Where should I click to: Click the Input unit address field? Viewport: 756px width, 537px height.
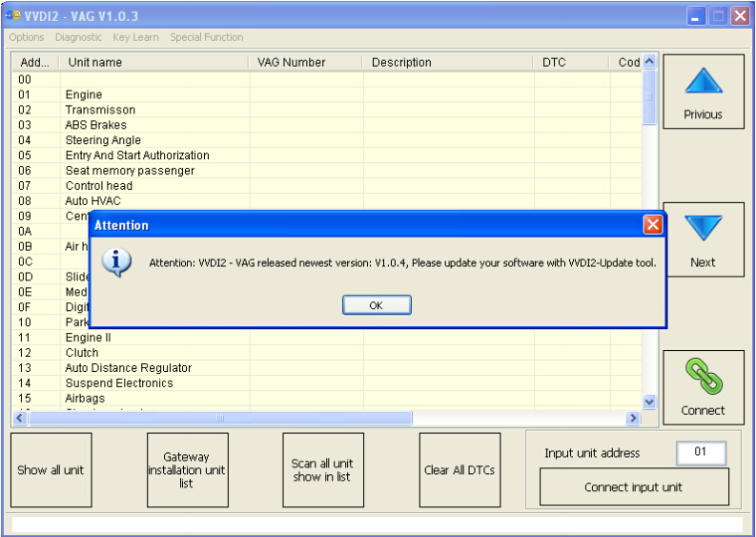coord(701,452)
